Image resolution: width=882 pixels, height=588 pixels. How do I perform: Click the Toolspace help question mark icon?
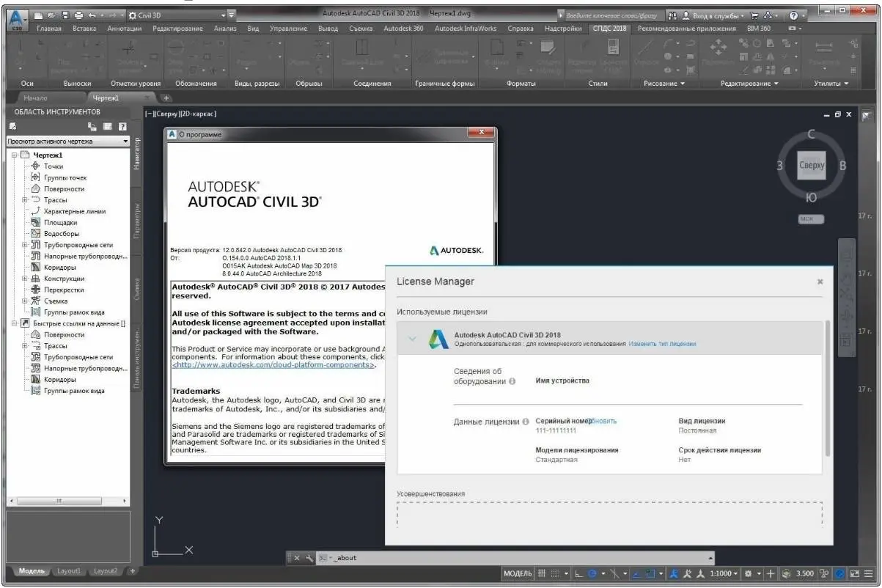click(x=122, y=127)
